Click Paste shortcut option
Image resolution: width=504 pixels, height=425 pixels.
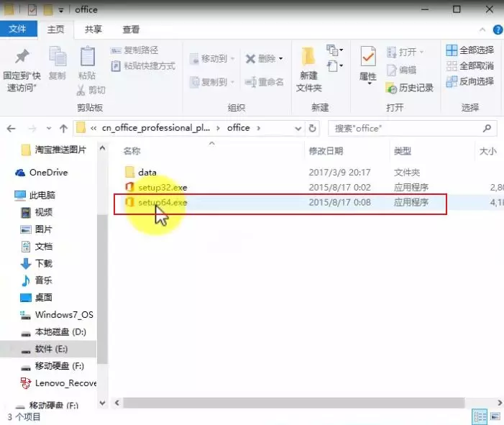(143, 66)
